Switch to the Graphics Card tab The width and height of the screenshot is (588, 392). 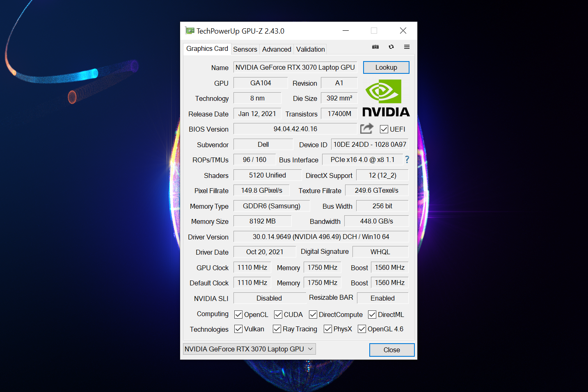[207, 49]
